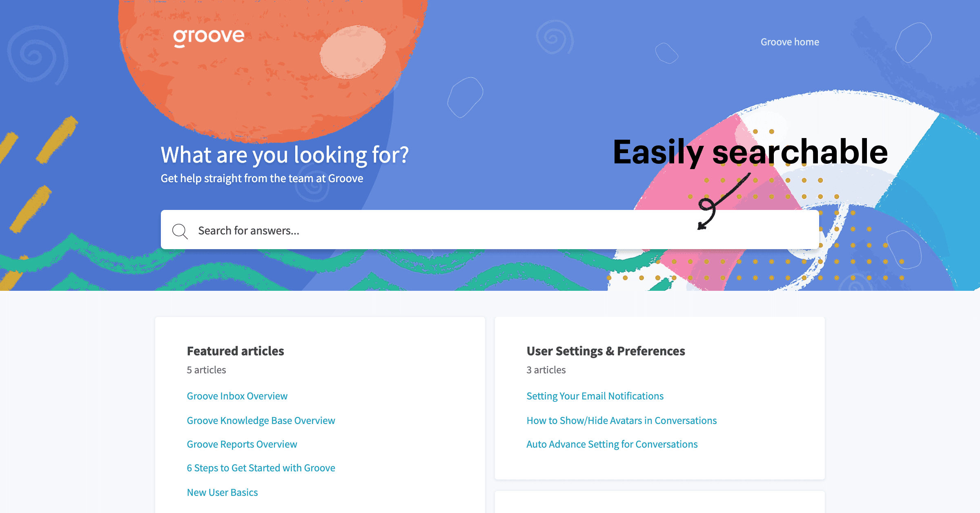Open the Groove Inbox Overview article

pyautogui.click(x=237, y=396)
